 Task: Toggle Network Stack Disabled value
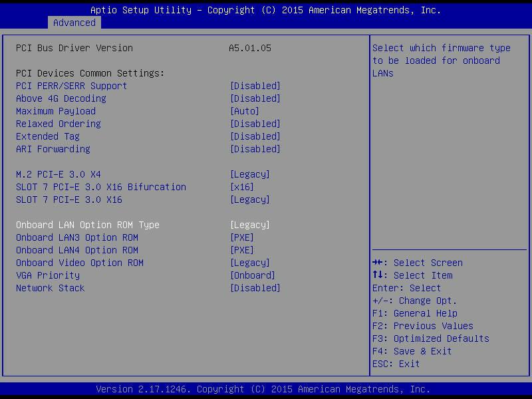coord(255,288)
